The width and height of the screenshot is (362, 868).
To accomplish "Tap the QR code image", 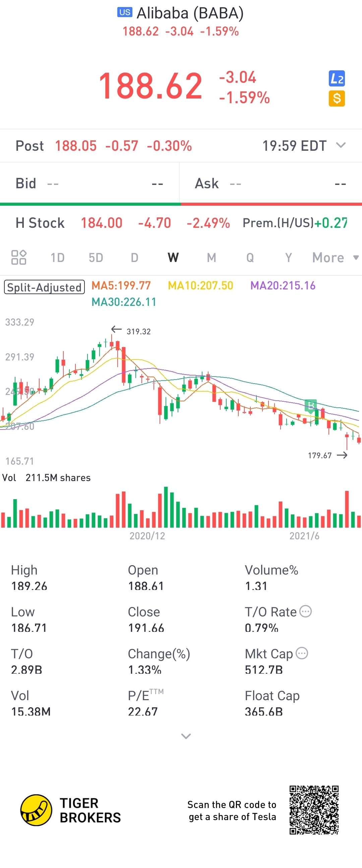I will point(314,810).
